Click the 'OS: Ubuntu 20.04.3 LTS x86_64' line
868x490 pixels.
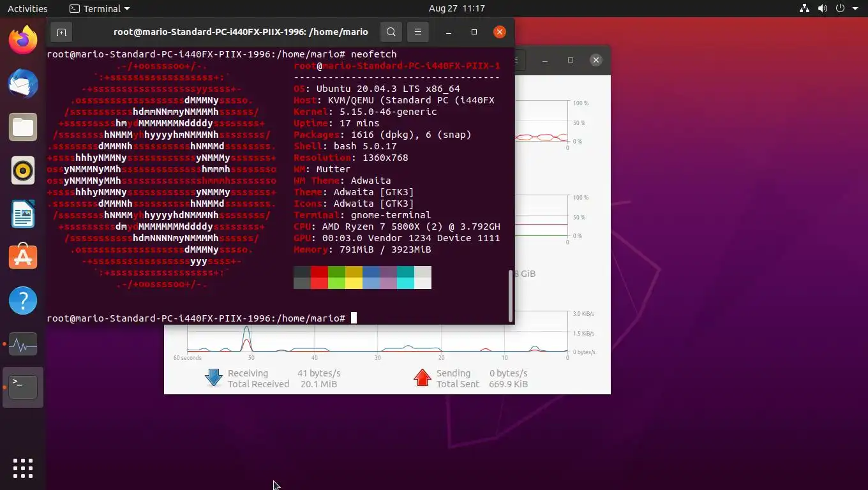click(x=377, y=89)
